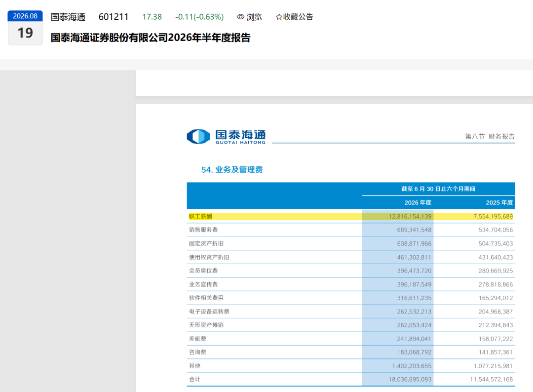Click the 电子设备运转费 row label
The image size is (533, 392).
click(x=209, y=312)
